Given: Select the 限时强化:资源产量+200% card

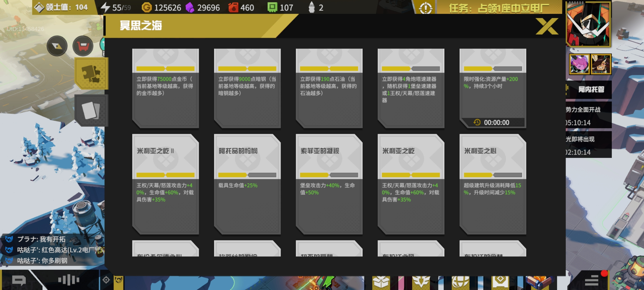Looking at the screenshot, I should 493,88.
